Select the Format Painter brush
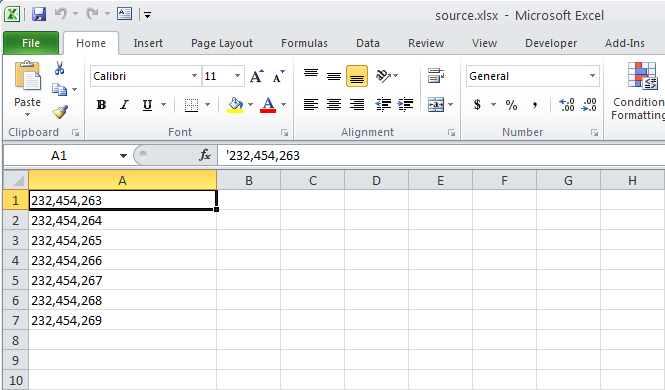This screenshot has height=390, width=665. pyautogui.click(x=60, y=112)
